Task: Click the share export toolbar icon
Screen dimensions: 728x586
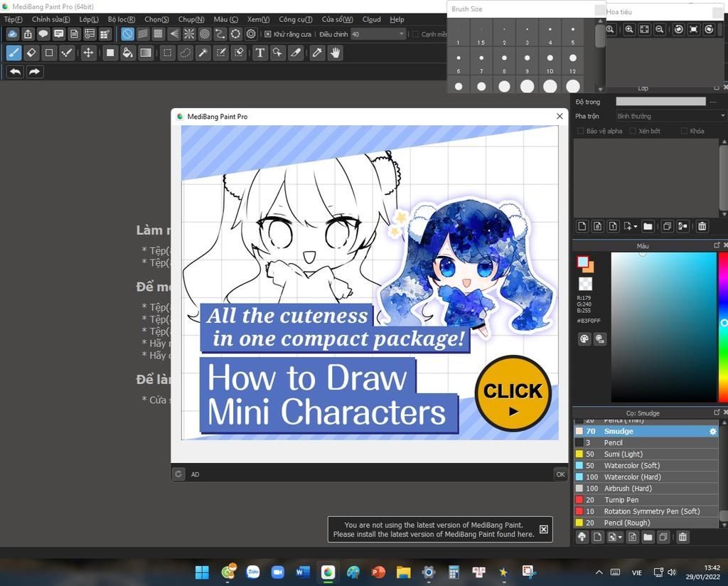Action: (x=28, y=34)
